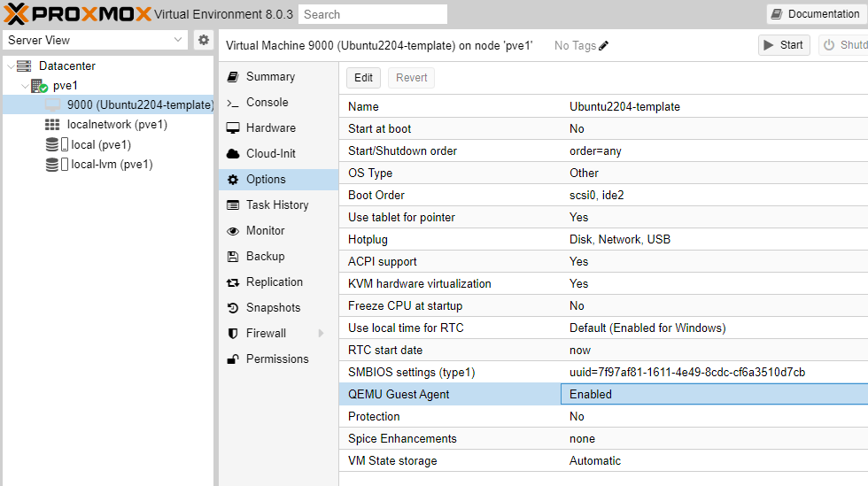The image size is (868, 486).
Task: Click the No Tags label
Action: 575,45
